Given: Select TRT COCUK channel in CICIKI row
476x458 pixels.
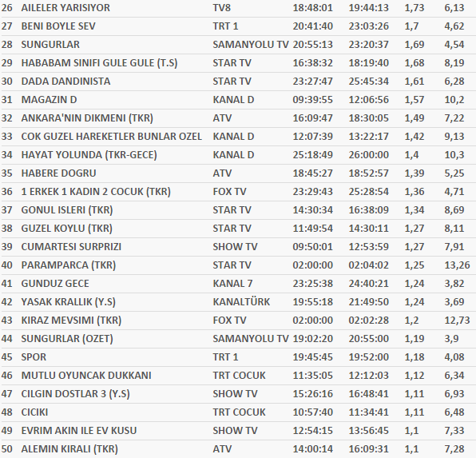Looking at the screenshot, I should [239, 412].
